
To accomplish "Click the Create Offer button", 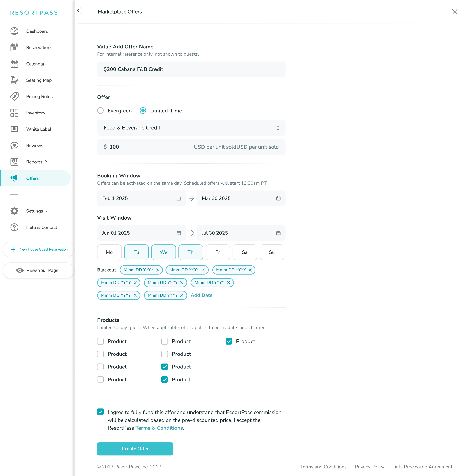I will [135, 449].
